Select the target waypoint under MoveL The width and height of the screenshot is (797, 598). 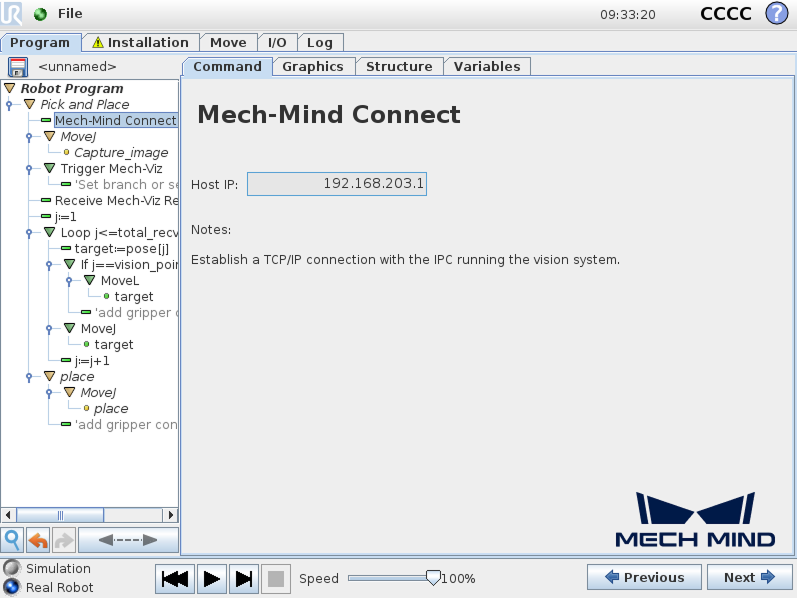(134, 296)
